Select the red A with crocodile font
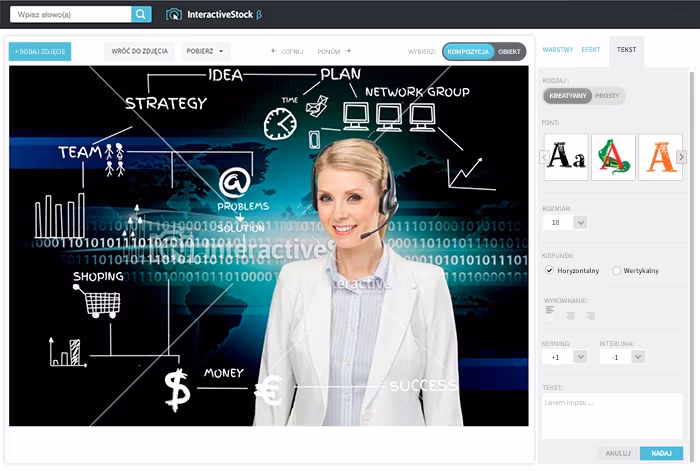700x471 pixels. pyautogui.click(x=613, y=157)
